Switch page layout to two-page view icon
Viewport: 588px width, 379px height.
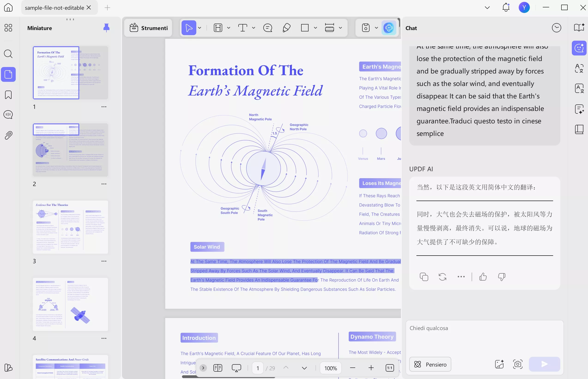[x=218, y=368]
